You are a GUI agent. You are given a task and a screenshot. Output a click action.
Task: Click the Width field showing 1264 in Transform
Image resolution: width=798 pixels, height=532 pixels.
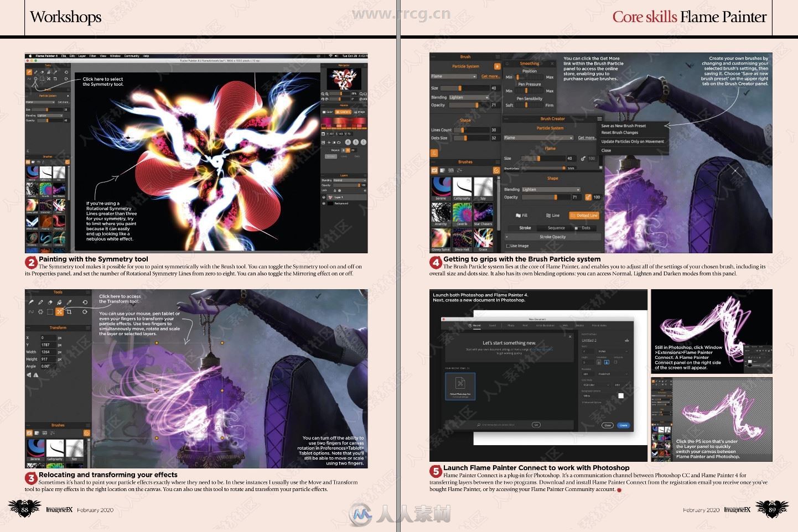(x=49, y=352)
